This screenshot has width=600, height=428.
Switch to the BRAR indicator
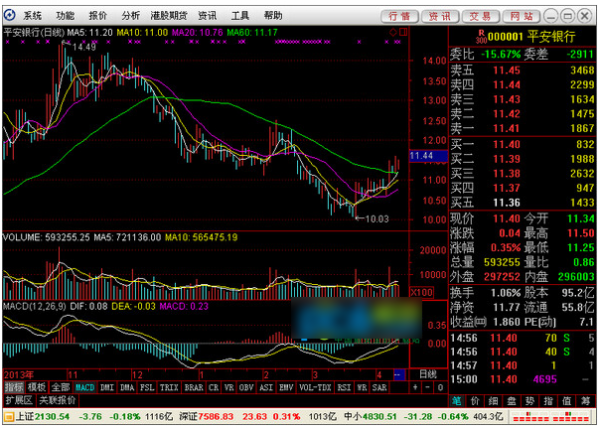[x=194, y=387]
